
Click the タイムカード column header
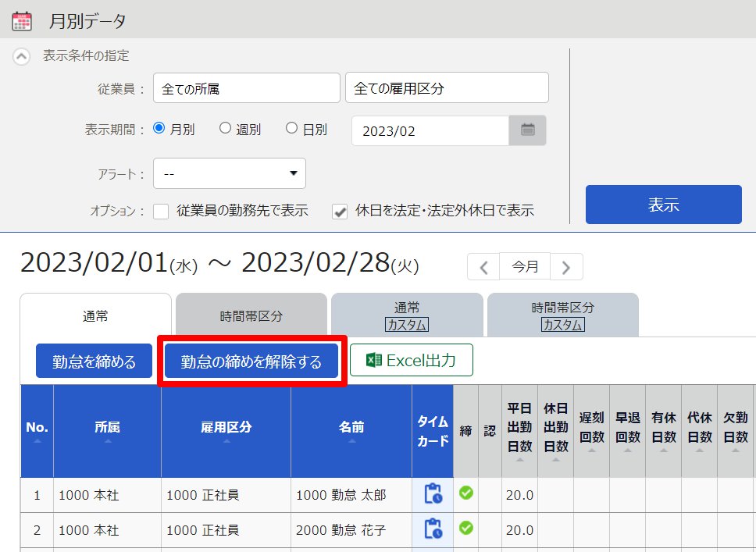pos(433,430)
